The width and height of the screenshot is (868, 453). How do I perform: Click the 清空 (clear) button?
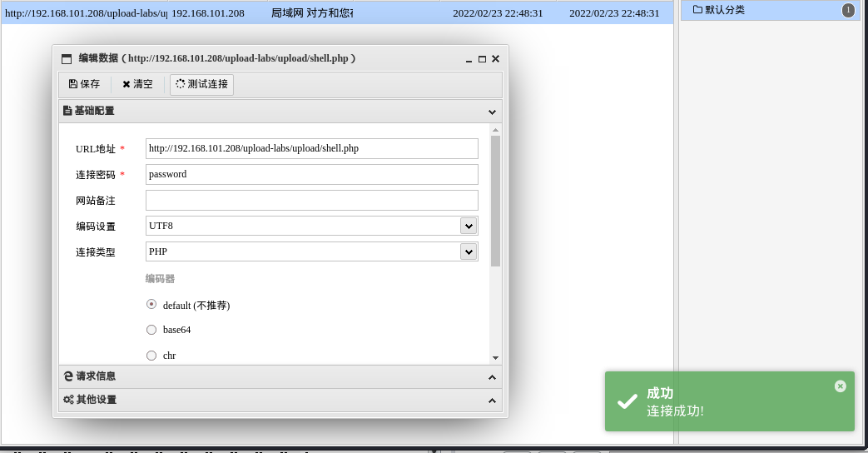[138, 84]
